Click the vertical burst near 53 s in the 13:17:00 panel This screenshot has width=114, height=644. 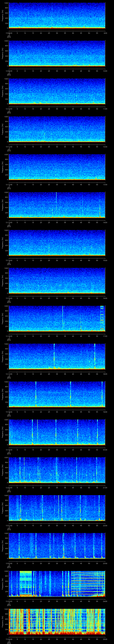95,356
